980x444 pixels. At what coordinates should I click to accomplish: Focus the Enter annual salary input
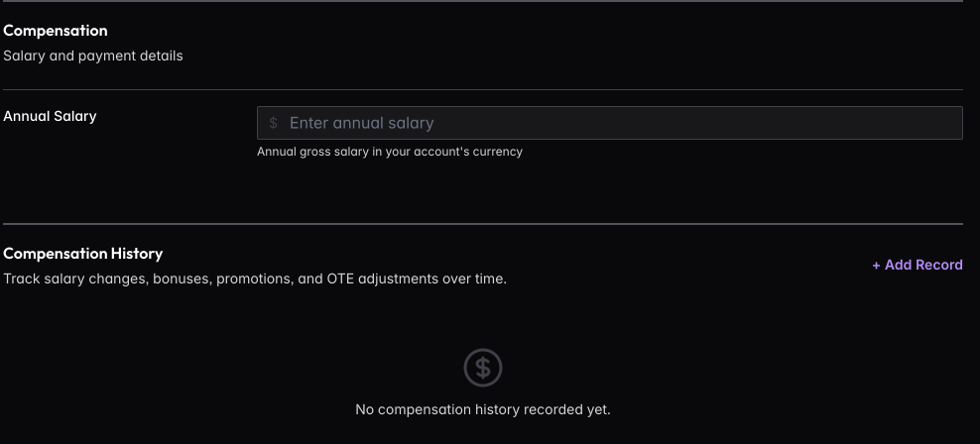tap(609, 123)
